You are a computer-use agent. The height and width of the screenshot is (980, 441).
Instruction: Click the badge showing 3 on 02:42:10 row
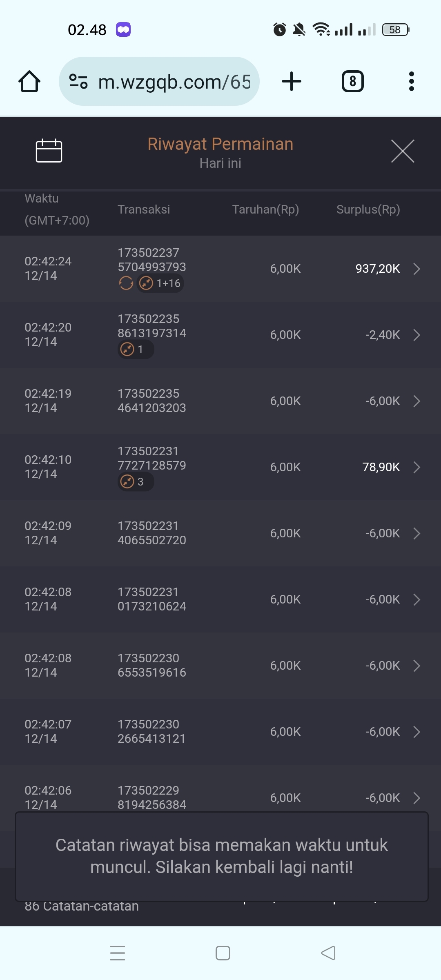point(136,482)
